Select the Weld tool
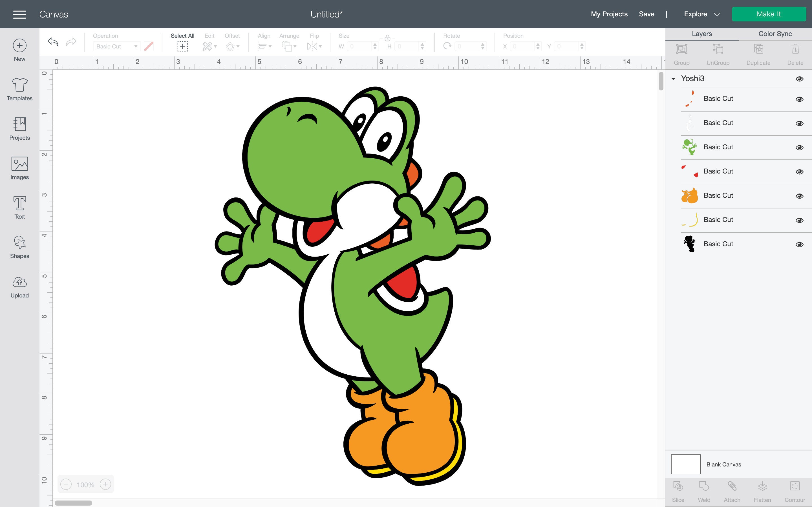Screen dimensions: 812x507 tap(704, 490)
